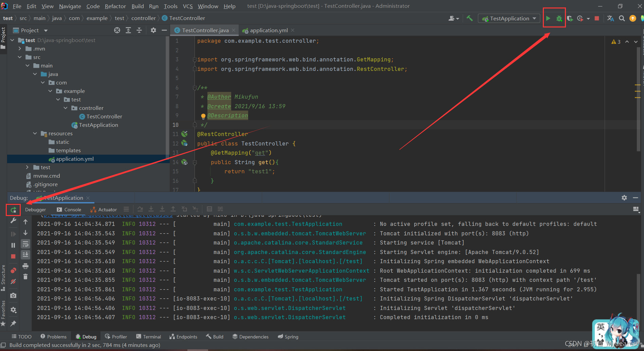Open the Translate icon in top toolbar

pyautogui.click(x=610, y=18)
